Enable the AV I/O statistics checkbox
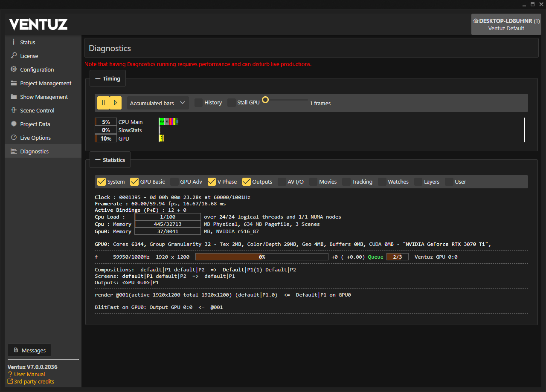The image size is (546, 392). (x=282, y=182)
